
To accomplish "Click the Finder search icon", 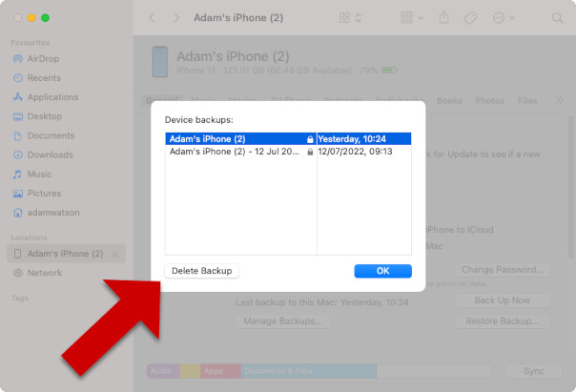I will click(x=557, y=17).
